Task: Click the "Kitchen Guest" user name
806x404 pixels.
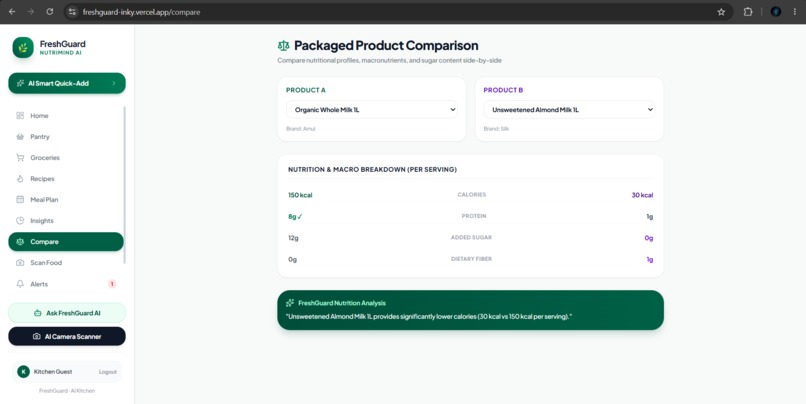Action: 53,372
